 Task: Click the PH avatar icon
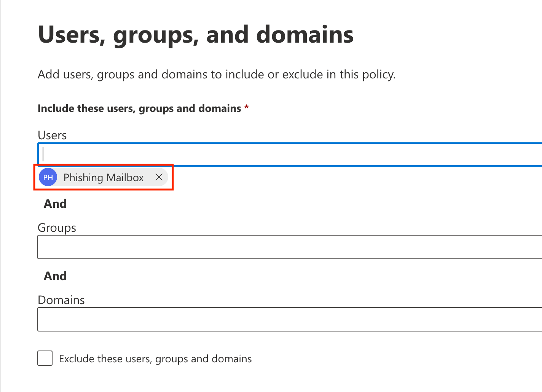[48, 177]
